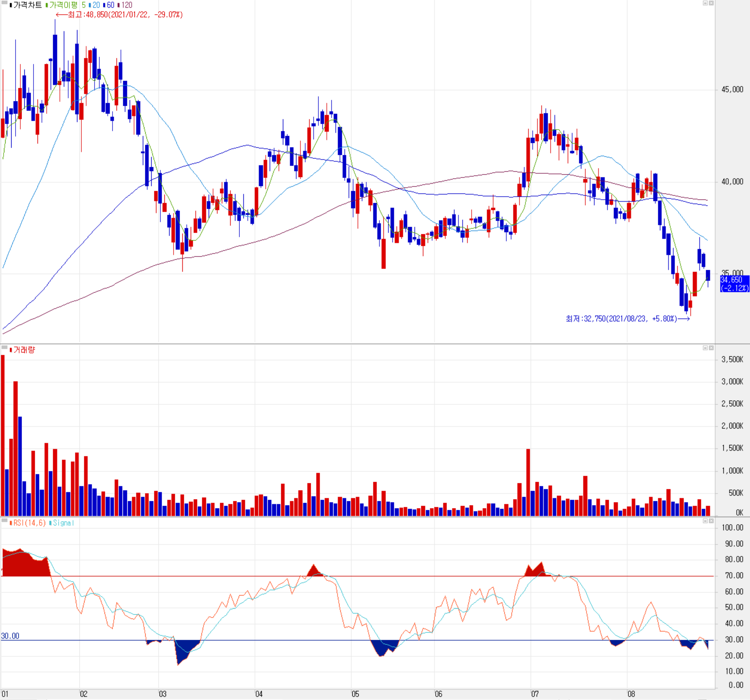
Task: Click the 100.00 RSI axis label
Action: click(733, 528)
